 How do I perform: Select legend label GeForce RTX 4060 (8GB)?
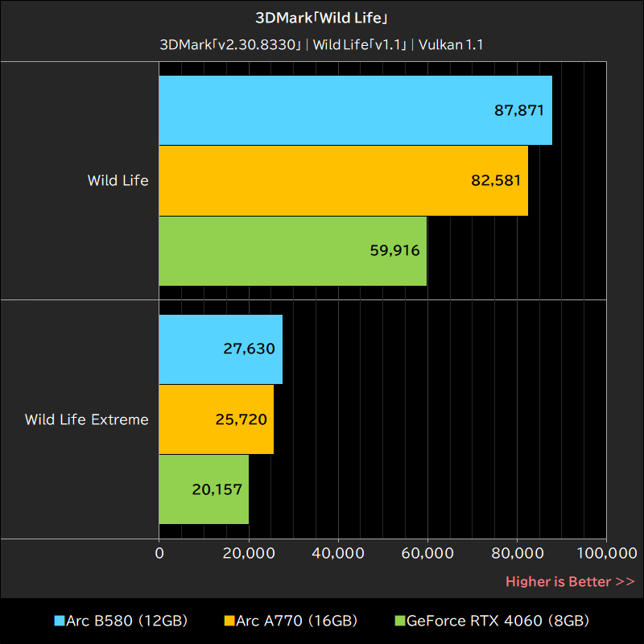[497, 621]
